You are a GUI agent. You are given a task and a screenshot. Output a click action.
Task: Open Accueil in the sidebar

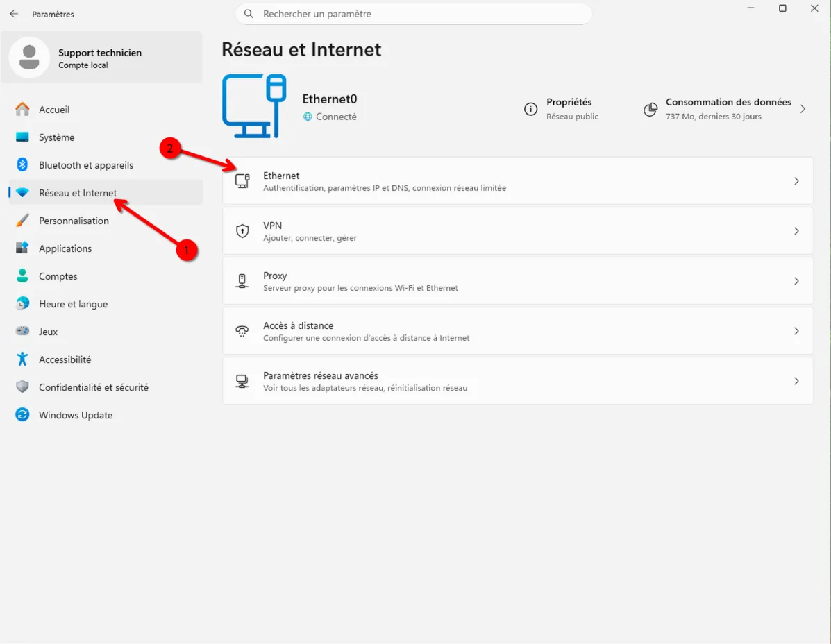tap(106, 109)
